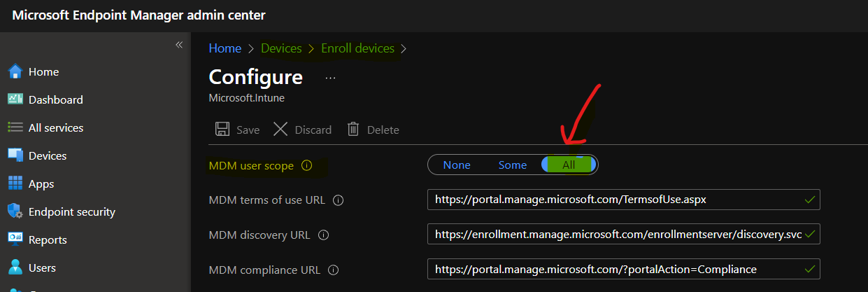Click the MDM discovery URL field

(624, 234)
